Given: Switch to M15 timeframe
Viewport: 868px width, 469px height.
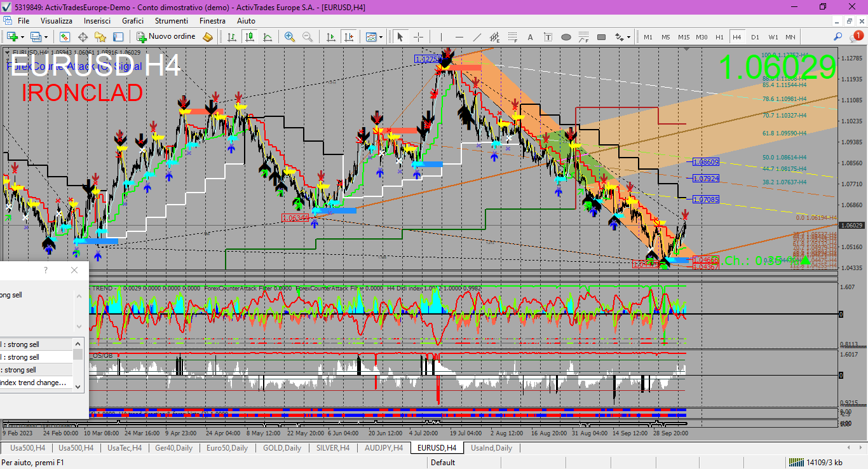Looking at the screenshot, I should [684, 37].
